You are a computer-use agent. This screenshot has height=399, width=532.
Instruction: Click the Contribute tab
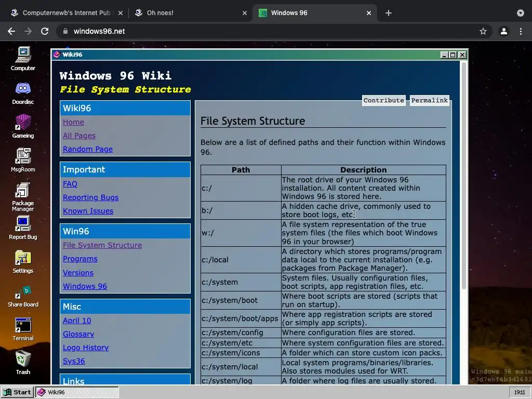coord(384,100)
